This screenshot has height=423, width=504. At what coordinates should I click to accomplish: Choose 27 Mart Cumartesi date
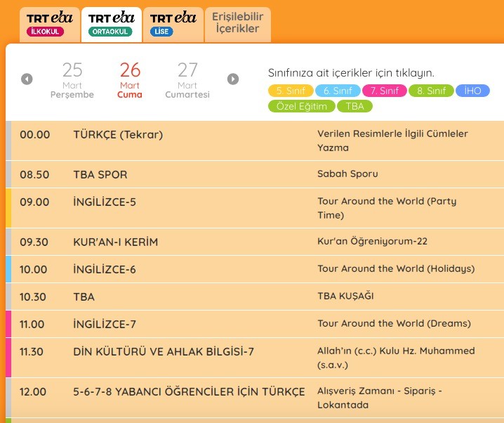(x=187, y=79)
